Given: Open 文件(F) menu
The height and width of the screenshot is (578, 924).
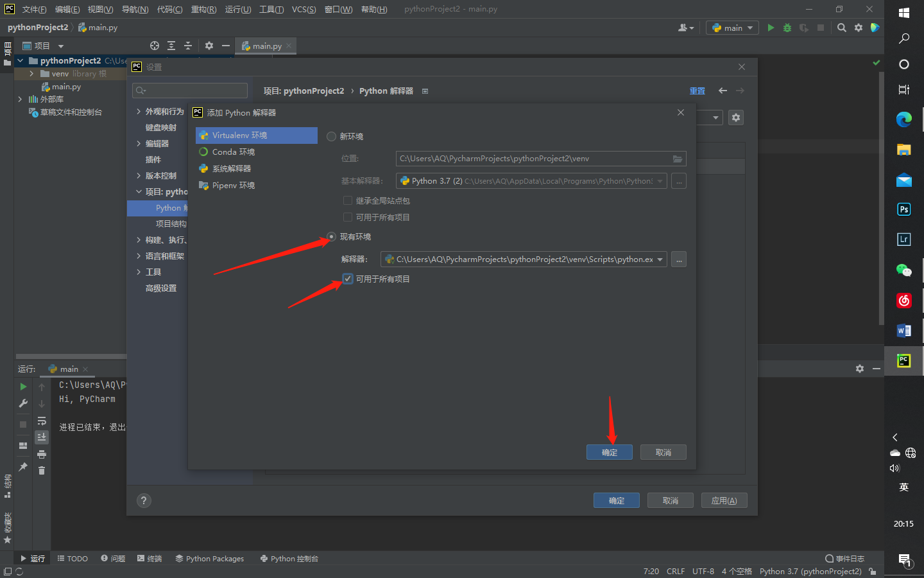Looking at the screenshot, I should [34, 9].
